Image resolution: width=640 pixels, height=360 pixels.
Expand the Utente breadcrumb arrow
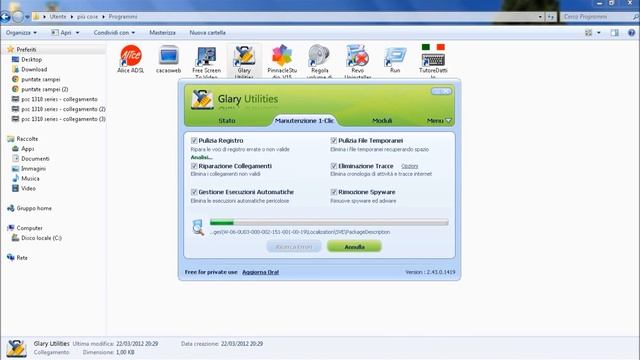[72, 17]
